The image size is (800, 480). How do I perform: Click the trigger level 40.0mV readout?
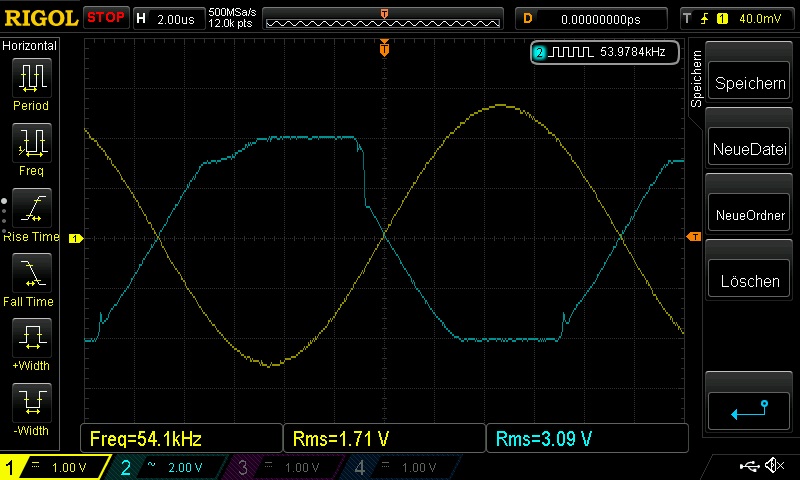(x=760, y=19)
